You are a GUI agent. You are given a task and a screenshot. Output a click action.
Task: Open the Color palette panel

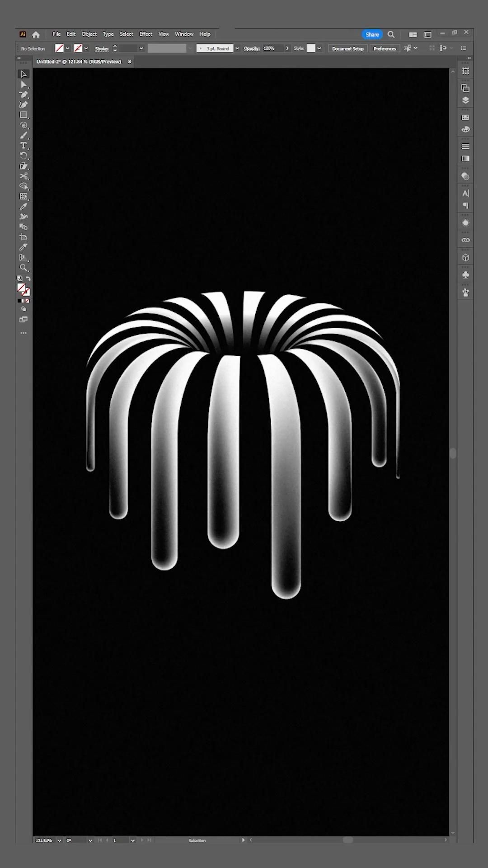click(465, 130)
